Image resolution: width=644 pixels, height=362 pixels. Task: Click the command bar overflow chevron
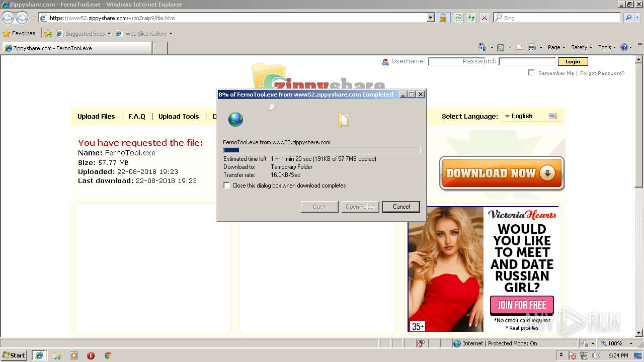click(640, 44)
